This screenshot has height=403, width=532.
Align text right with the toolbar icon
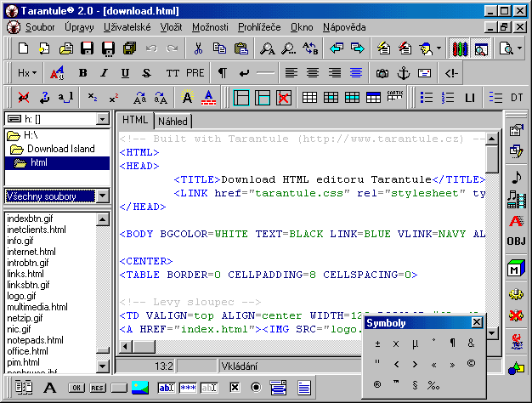tap(335, 73)
